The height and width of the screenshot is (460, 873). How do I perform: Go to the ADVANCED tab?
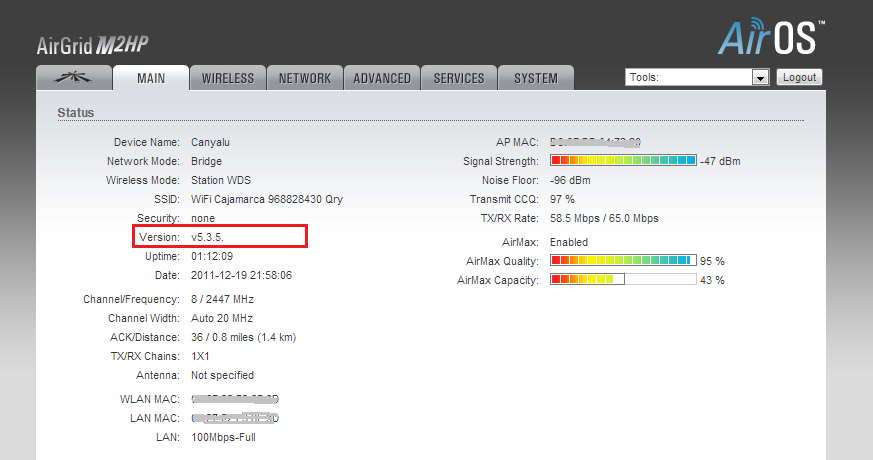coord(382,78)
